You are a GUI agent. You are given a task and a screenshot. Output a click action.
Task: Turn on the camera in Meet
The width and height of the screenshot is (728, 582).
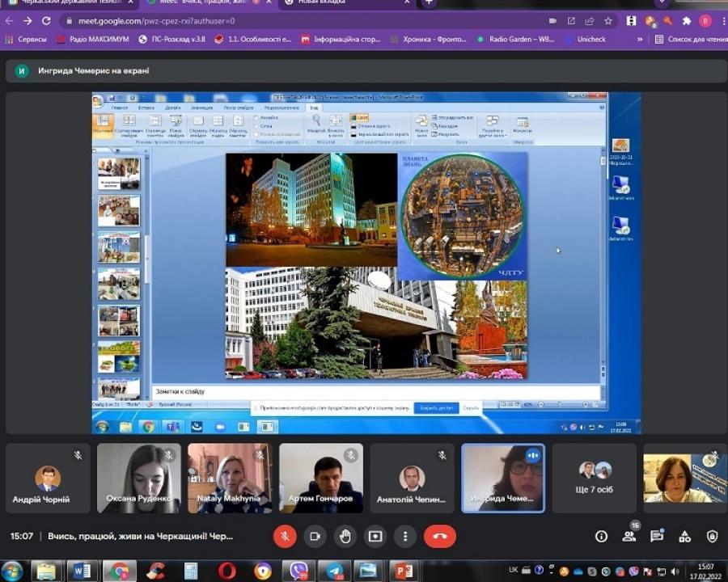(315, 537)
